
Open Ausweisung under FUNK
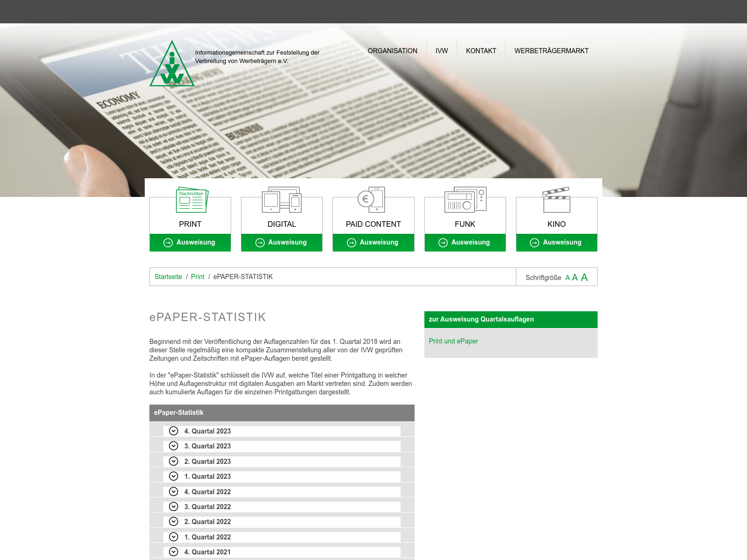465,243
